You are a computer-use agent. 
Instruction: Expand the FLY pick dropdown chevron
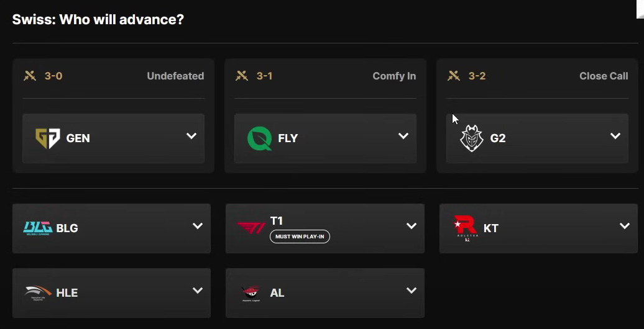(403, 136)
